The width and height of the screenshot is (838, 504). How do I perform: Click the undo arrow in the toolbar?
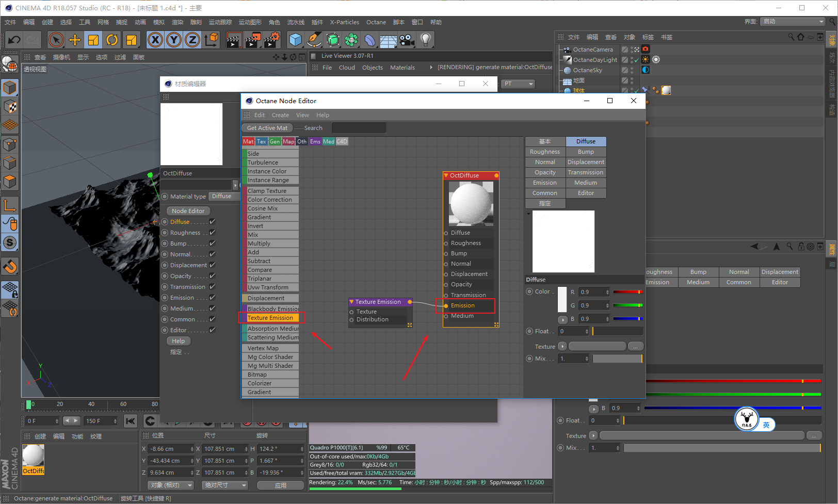tap(14, 40)
